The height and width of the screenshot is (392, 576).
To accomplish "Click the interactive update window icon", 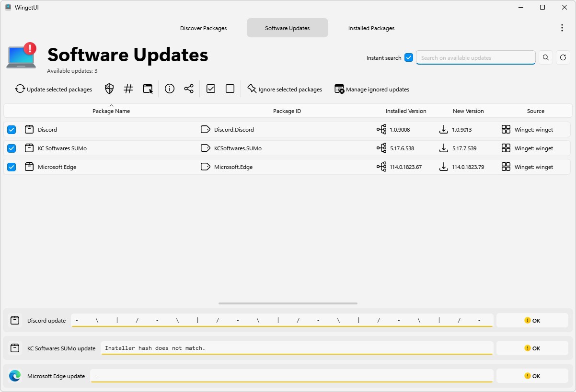I will tap(148, 89).
